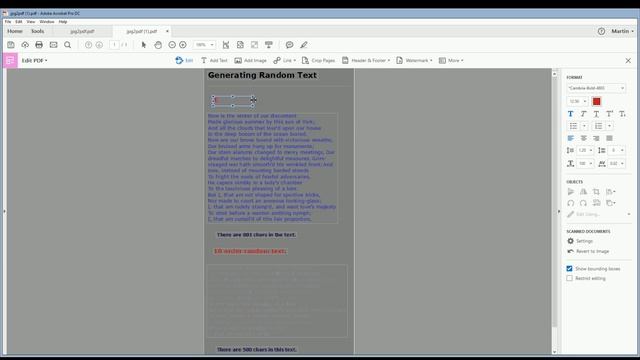The width and height of the screenshot is (640, 360).
Task: Open the File menu
Action: pos(8,22)
